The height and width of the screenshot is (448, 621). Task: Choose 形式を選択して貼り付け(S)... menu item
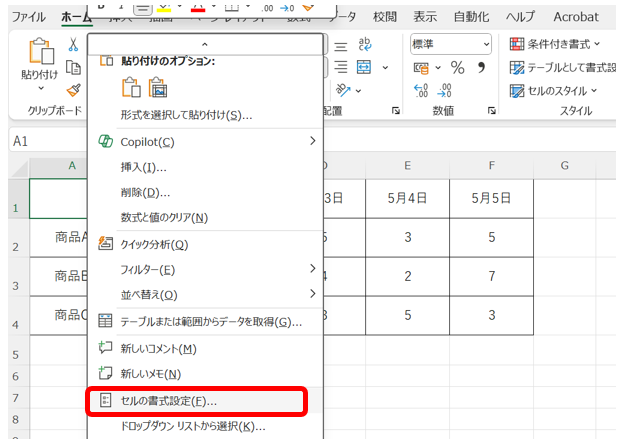(x=206, y=115)
